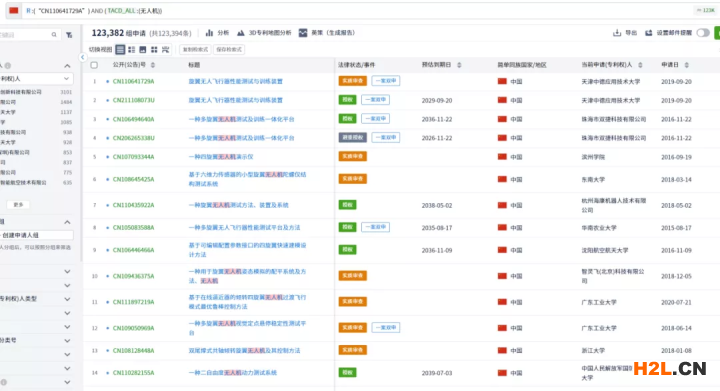The image size is (720, 391).
Task: Open patent link CN110641729A
Action: pyautogui.click(x=134, y=81)
